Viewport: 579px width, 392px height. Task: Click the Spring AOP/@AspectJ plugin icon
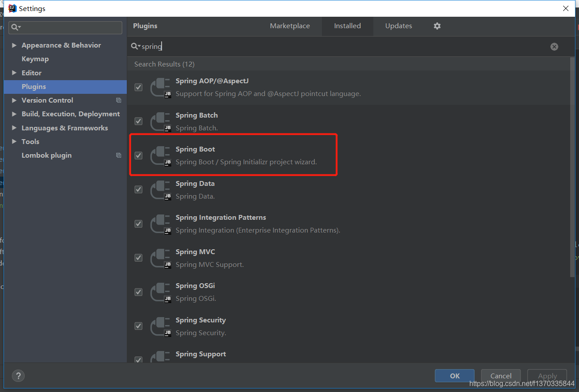[x=161, y=87]
